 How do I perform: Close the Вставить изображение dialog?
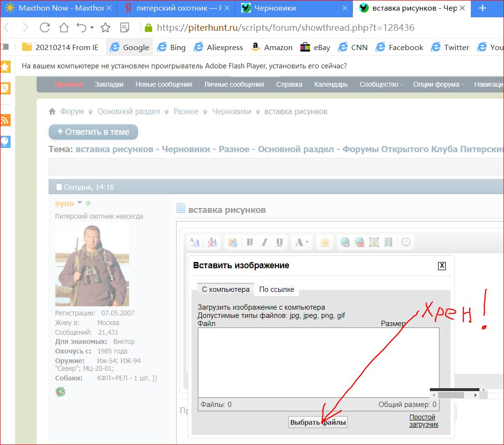tap(442, 266)
